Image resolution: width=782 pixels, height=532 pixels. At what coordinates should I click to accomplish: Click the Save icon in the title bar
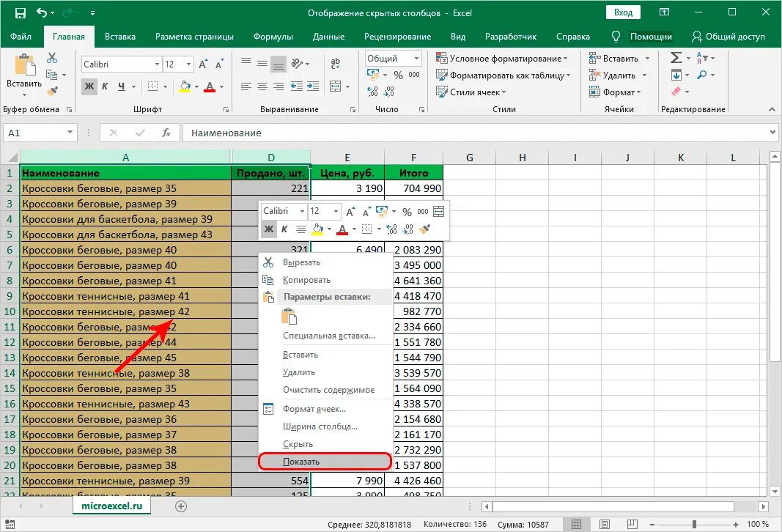click(20, 13)
